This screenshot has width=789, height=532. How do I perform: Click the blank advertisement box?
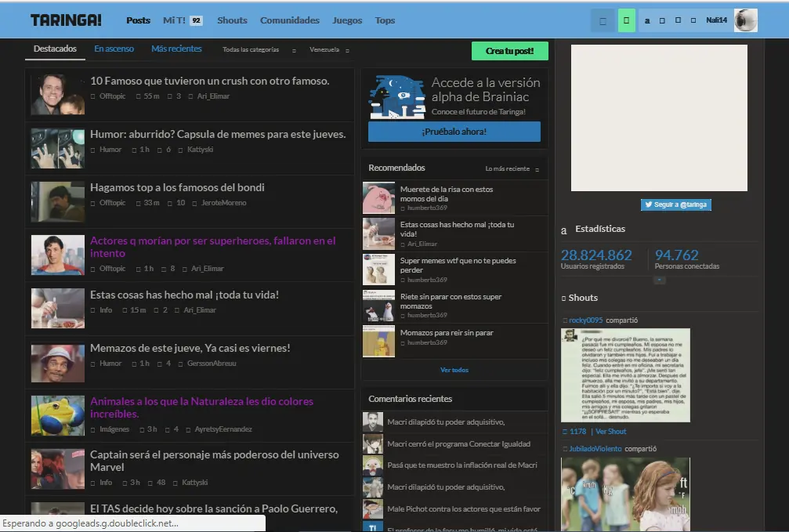point(659,118)
